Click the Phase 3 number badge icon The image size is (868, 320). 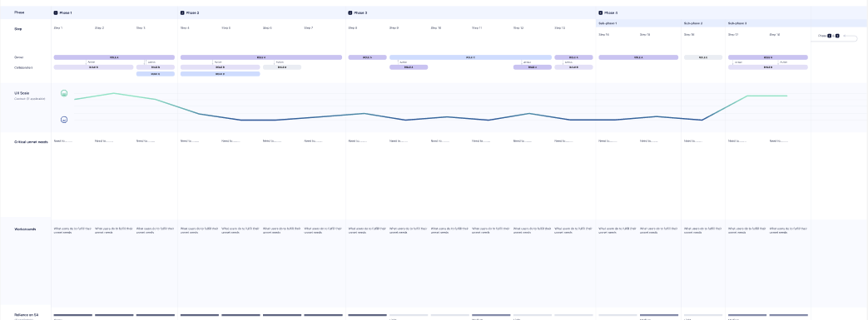click(350, 12)
